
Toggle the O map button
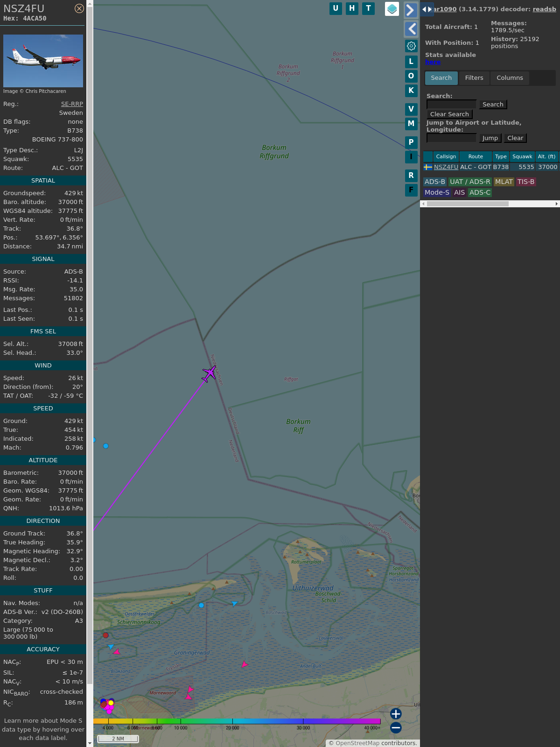(411, 76)
